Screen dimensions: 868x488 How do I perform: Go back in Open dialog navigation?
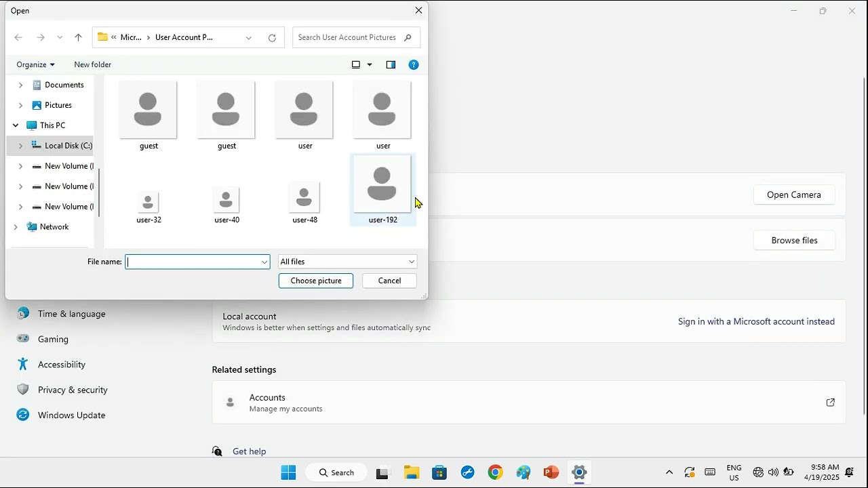(x=18, y=38)
